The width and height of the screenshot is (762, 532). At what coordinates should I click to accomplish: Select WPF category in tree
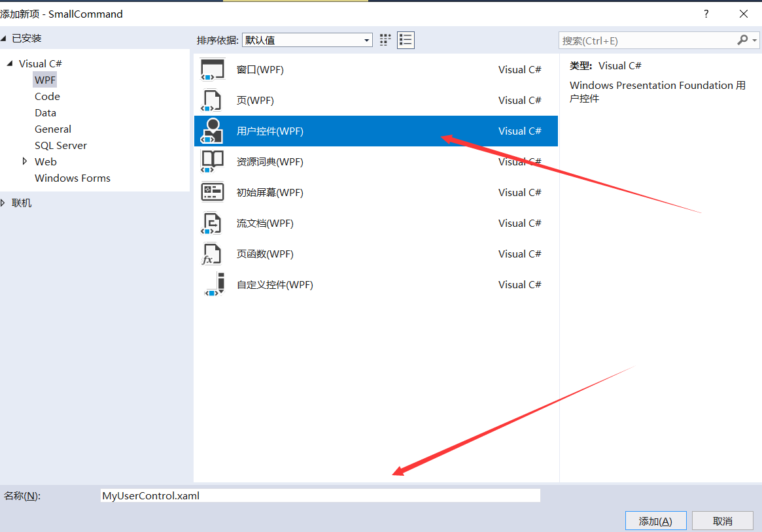45,80
